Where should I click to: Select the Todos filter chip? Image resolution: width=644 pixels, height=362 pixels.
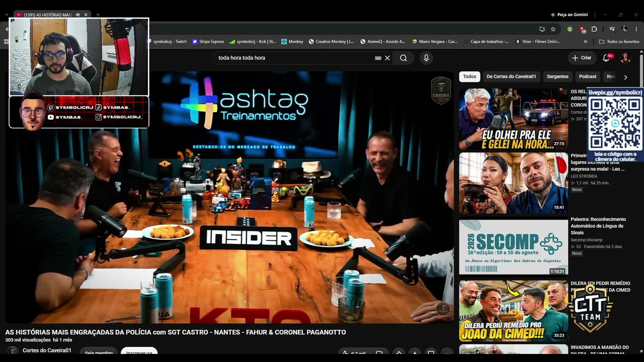click(469, 76)
